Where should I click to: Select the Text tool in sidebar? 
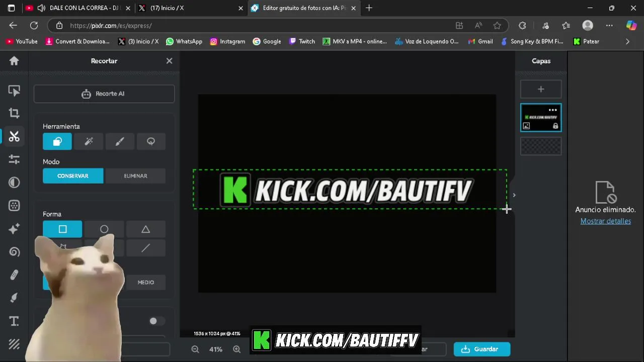(x=14, y=321)
